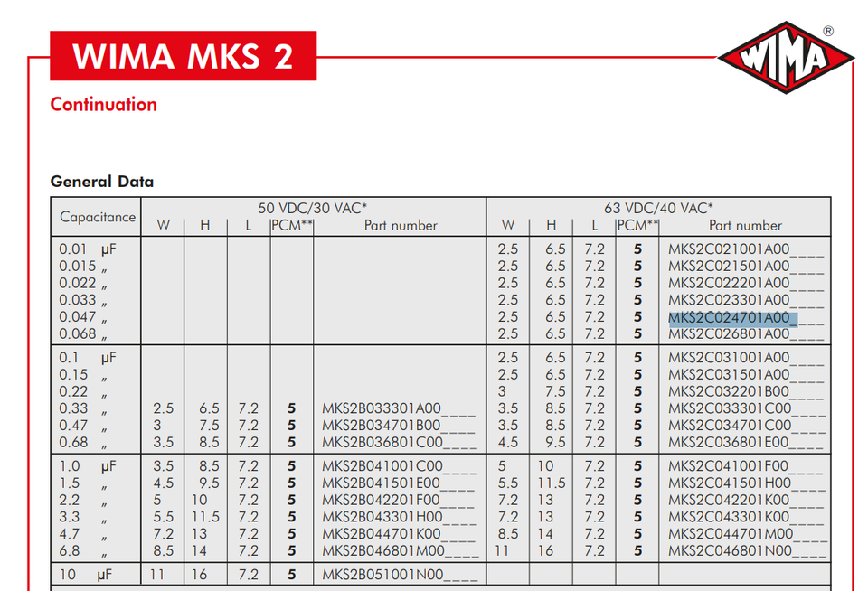The width and height of the screenshot is (868, 591).
Task: Select part number MKS2B046801M00
Action: point(382,550)
